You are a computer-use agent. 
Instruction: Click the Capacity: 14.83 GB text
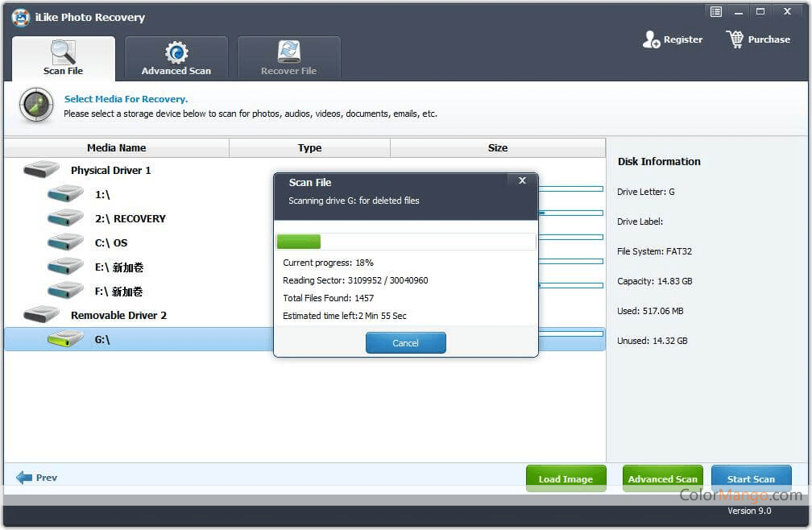(655, 281)
